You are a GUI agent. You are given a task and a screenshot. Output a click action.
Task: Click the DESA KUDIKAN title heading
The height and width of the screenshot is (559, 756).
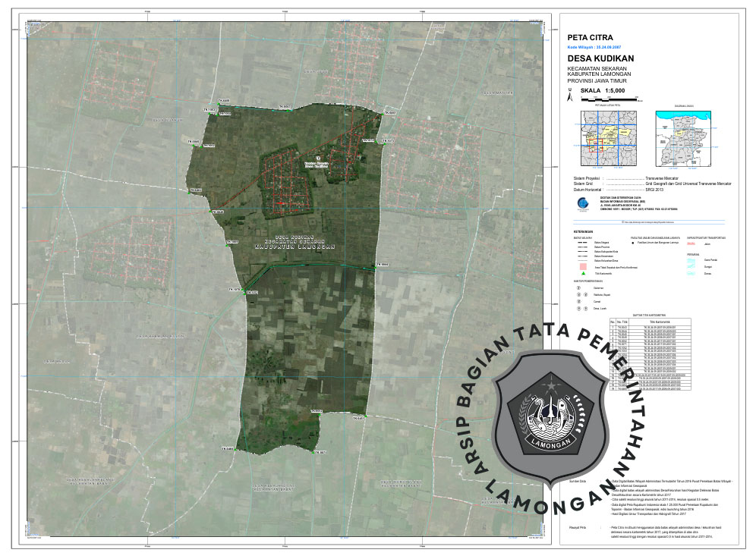[600, 58]
